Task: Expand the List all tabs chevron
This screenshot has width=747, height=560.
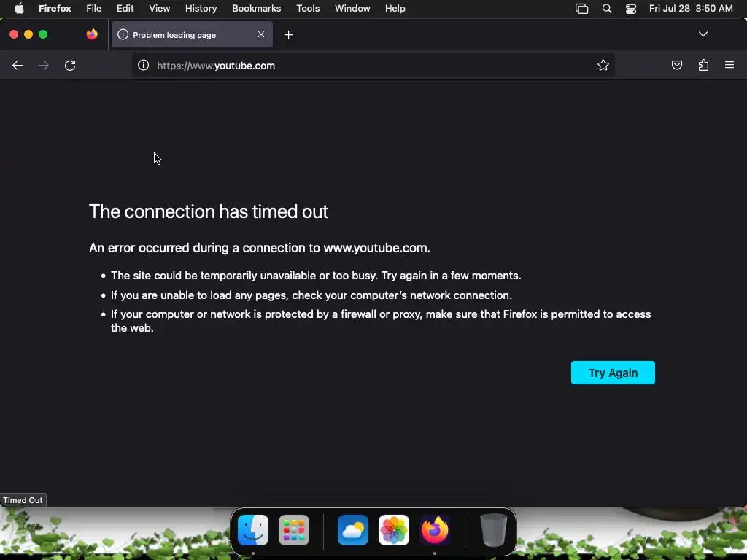Action: (703, 34)
